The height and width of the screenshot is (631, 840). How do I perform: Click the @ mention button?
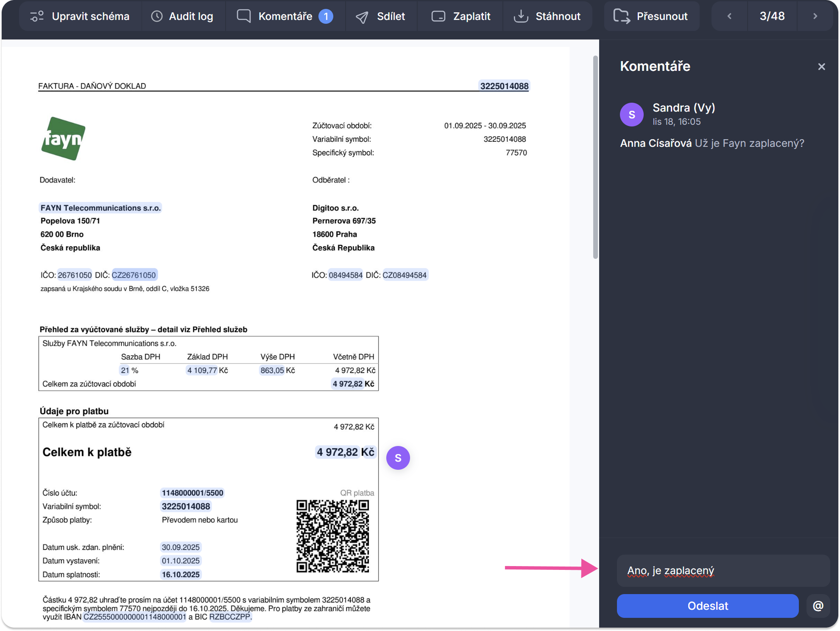point(818,606)
